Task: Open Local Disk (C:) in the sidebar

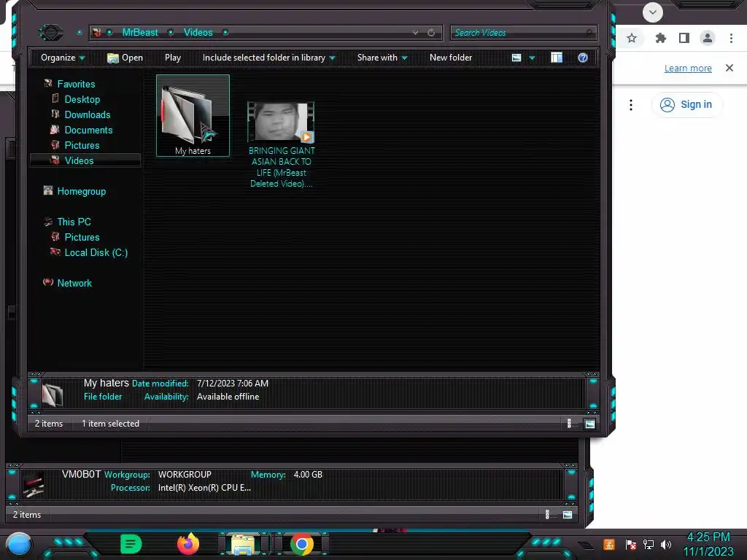Action: [96, 252]
